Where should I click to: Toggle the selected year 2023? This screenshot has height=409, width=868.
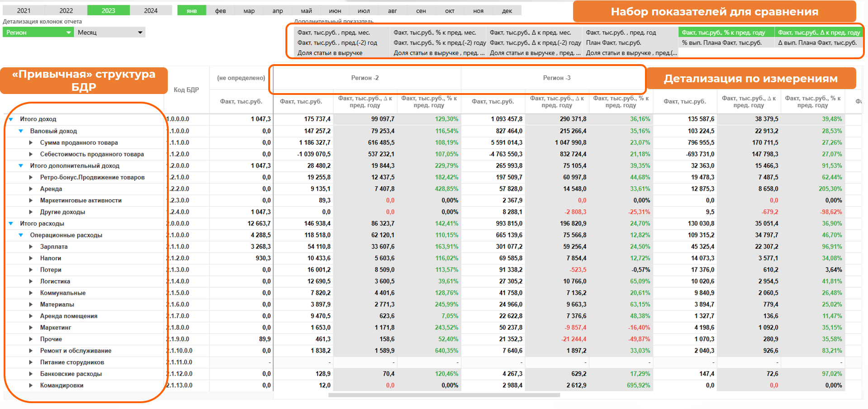pos(109,10)
